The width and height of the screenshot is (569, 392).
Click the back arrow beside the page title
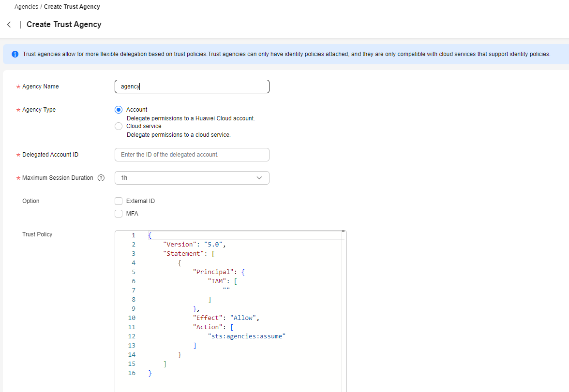pos(9,25)
